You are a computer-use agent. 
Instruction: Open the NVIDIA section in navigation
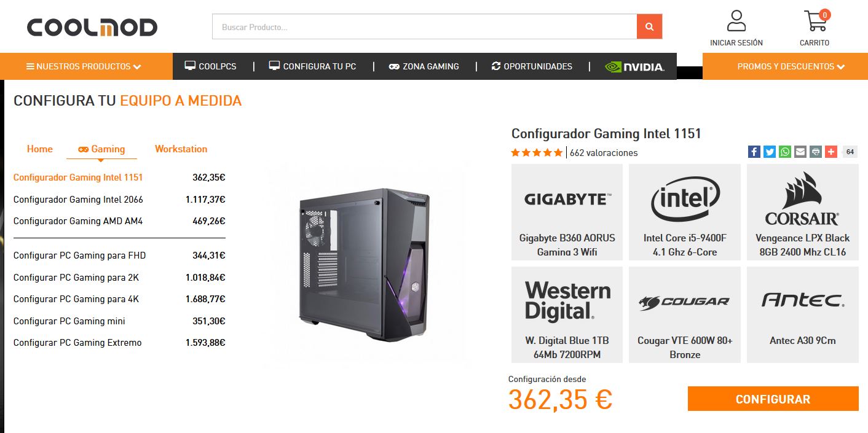pos(634,66)
